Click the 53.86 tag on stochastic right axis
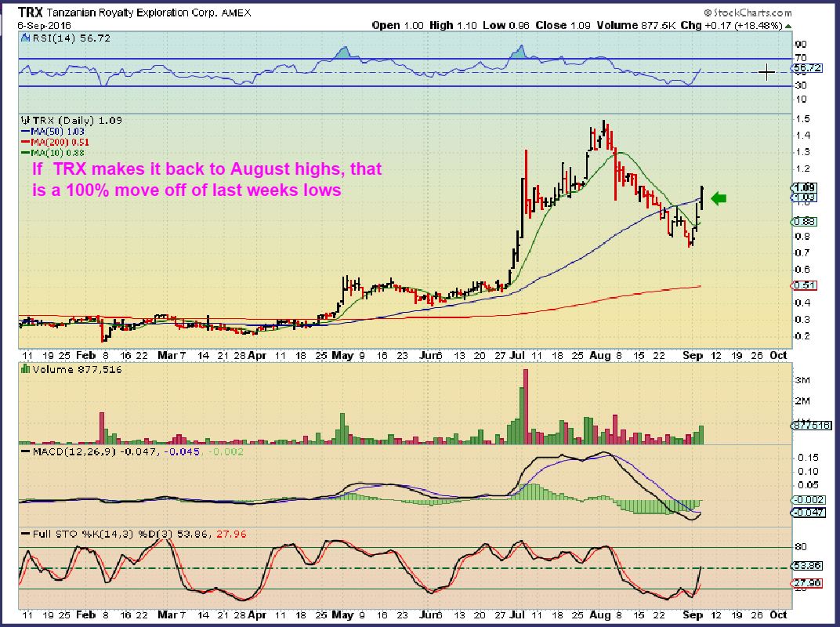840x627 pixels. point(807,565)
